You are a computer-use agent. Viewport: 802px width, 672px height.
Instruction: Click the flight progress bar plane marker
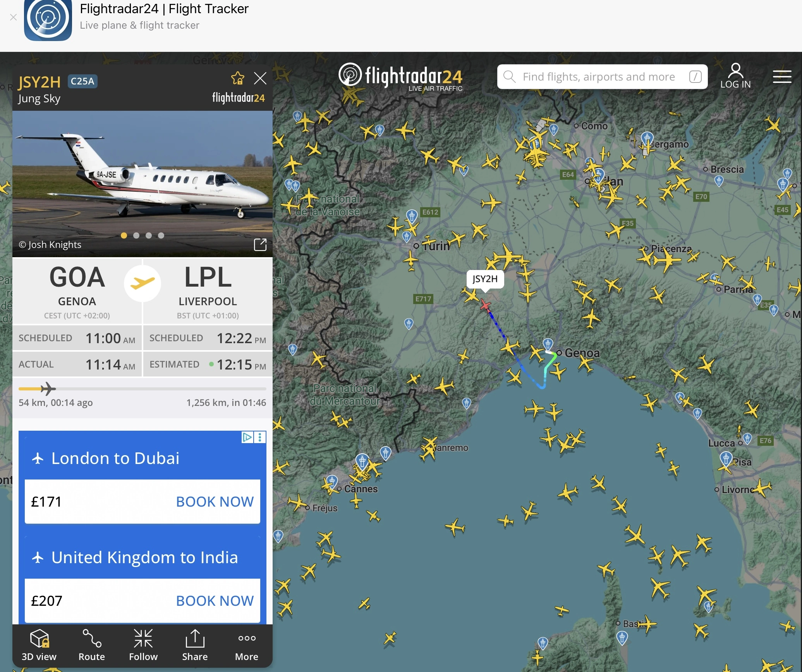48,388
